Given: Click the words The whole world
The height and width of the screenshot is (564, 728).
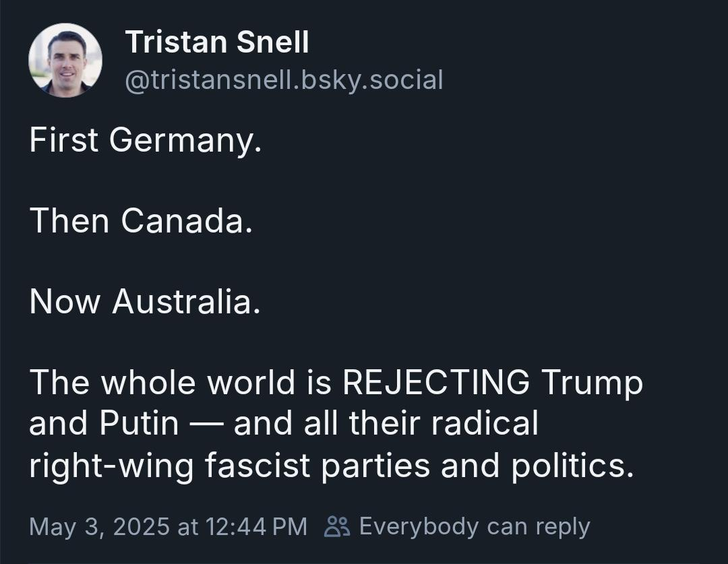Looking at the screenshot, I should 162,382.
